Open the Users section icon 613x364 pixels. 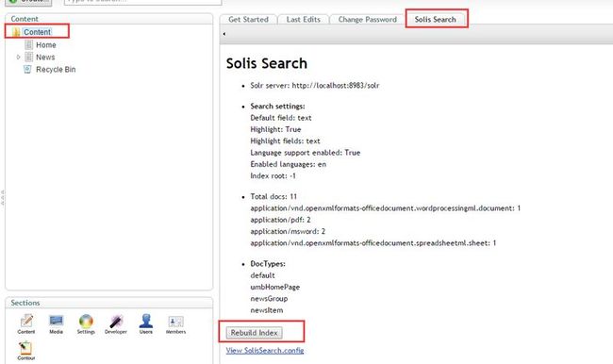(146, 321)
